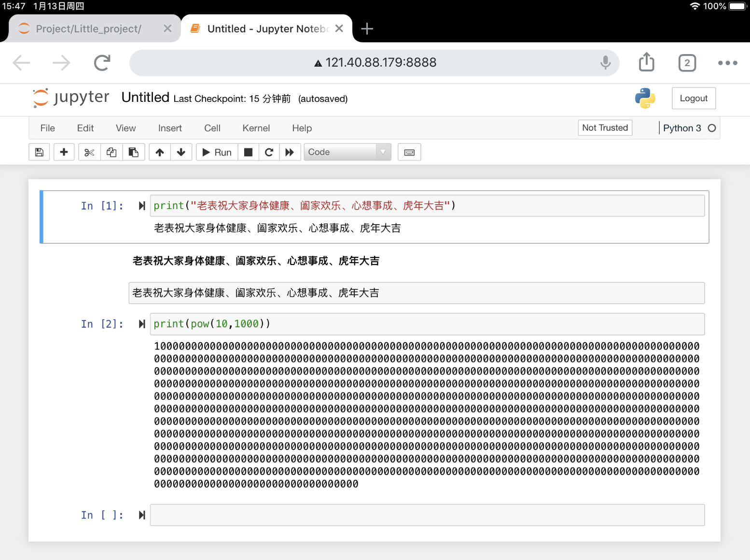Open the View menu
This screenshot has width=750, height=560.
coord(126,128)
